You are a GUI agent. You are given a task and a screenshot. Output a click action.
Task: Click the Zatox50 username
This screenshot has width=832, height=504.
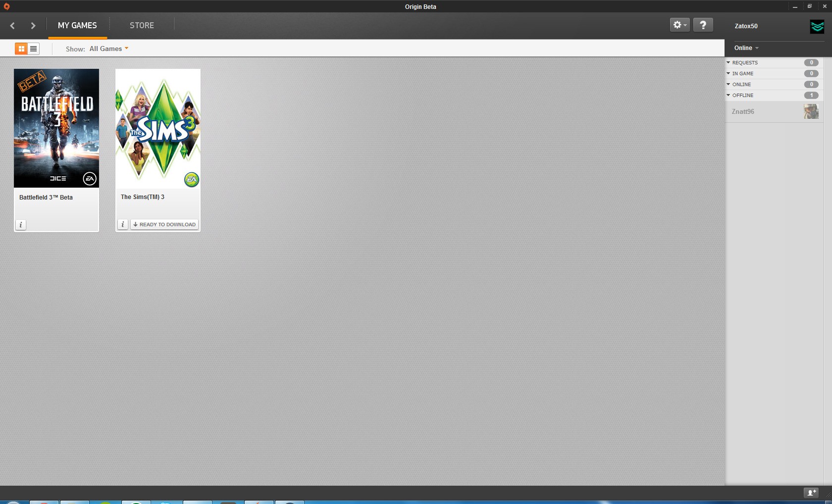pyautogui.click(x=746, y=26)
